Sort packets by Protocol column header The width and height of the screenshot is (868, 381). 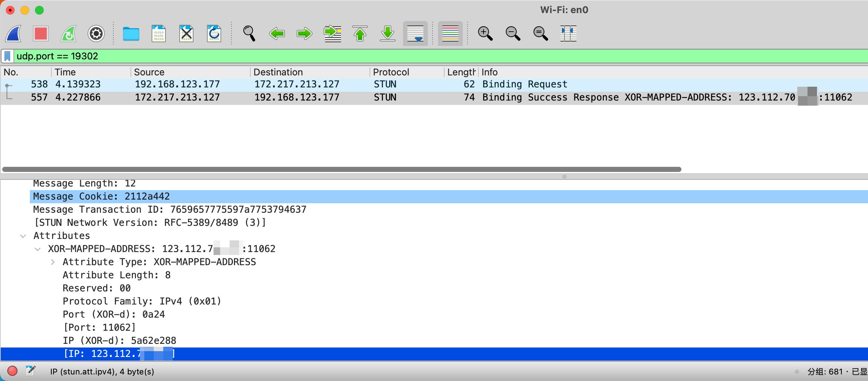tap(391, 72)
